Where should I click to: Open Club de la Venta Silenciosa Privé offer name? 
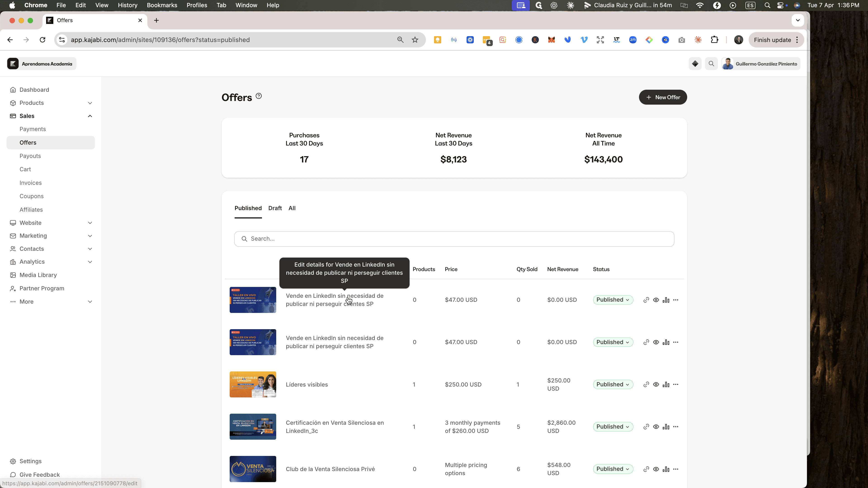330,469
